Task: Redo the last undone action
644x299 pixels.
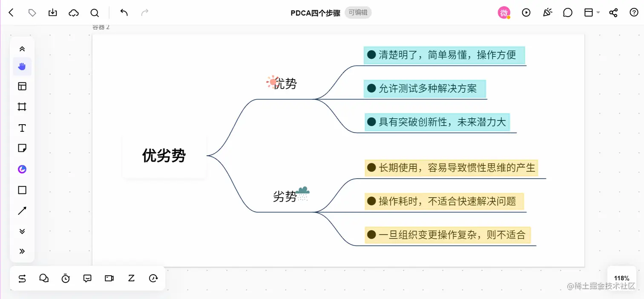Action: point(145,13)
